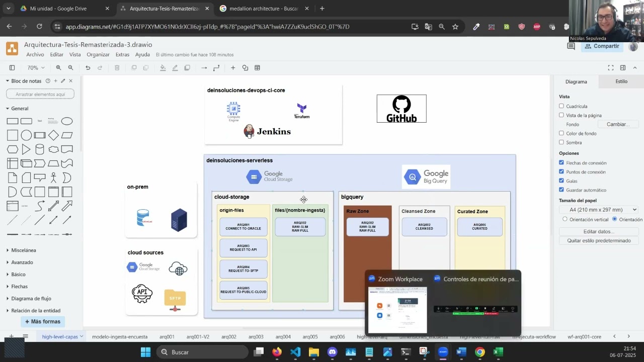The height and width of the screenshot is (362, 644).
Task: Open the Extras menu
Action: point(122,54)
